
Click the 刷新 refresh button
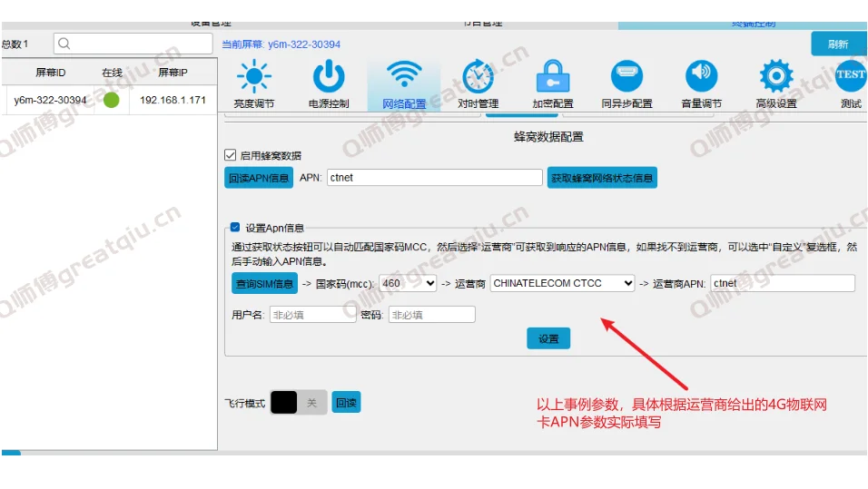pos(837,44)
